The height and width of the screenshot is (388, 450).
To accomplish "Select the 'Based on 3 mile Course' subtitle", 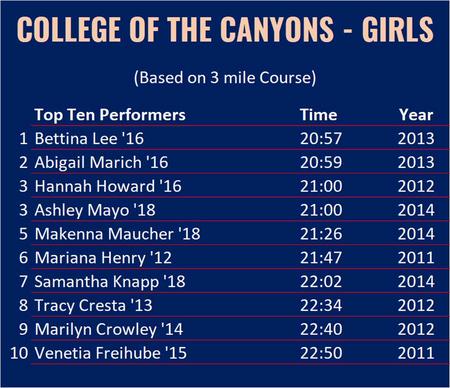I will (x=225, y=78).
